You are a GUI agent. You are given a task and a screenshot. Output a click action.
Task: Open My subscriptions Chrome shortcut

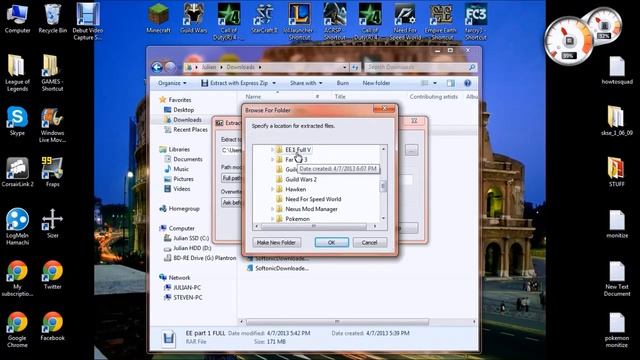pyautogui.click(x=17, y=278)
